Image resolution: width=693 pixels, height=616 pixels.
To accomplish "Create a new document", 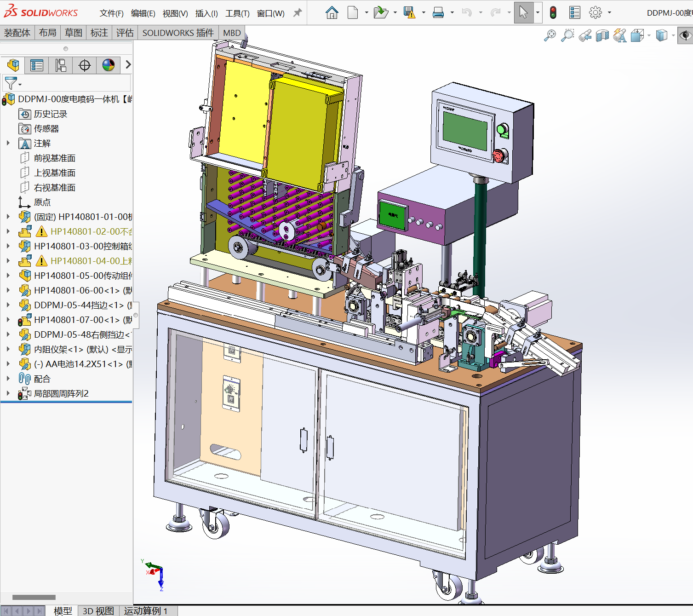I will point(353,12).
